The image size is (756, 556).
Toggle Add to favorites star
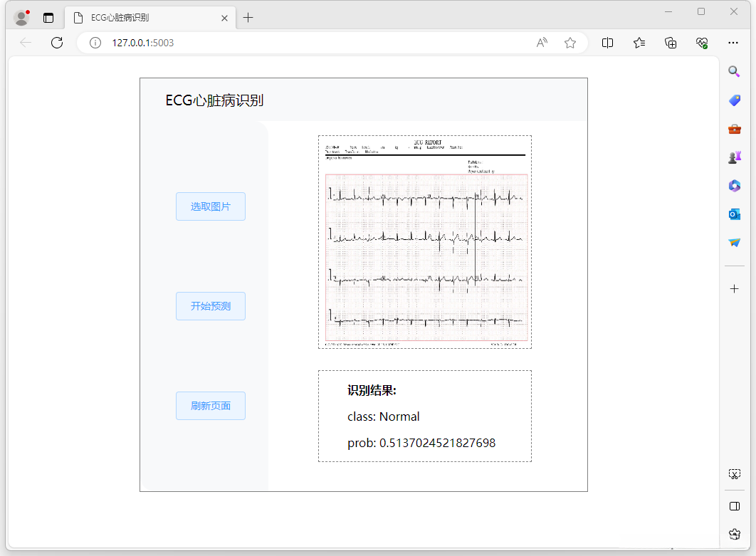569,43
